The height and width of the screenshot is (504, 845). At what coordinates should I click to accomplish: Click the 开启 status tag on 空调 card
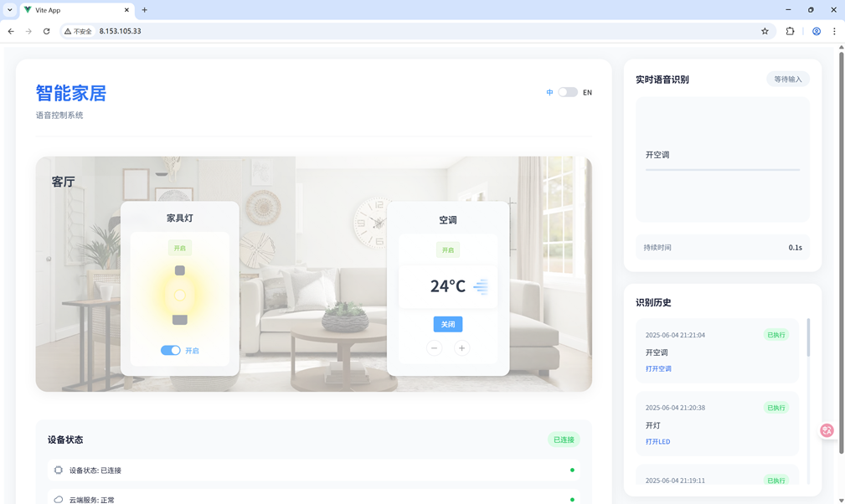click(448, 249)
